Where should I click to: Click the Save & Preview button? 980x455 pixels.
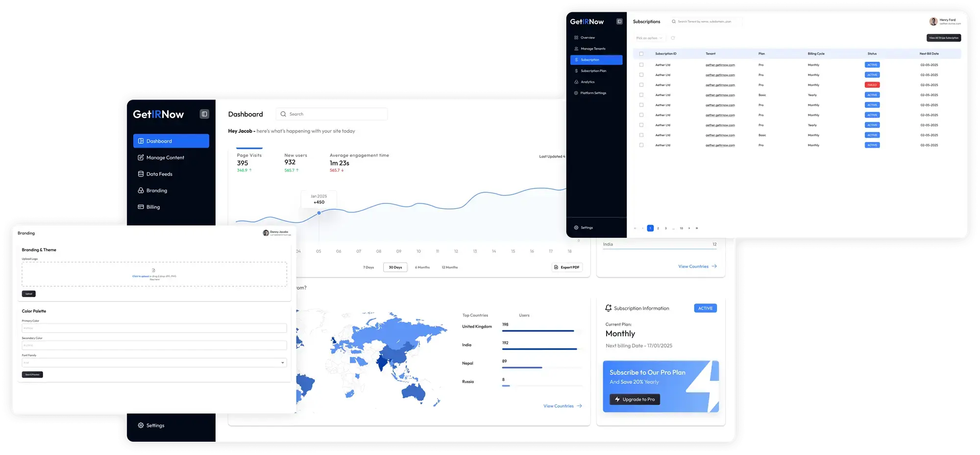32,375
